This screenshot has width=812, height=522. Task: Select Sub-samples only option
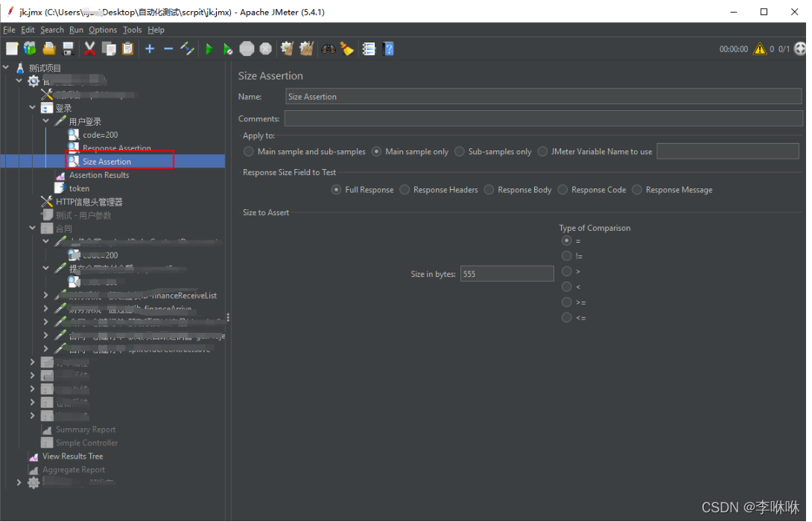click(x=493, y=151)
